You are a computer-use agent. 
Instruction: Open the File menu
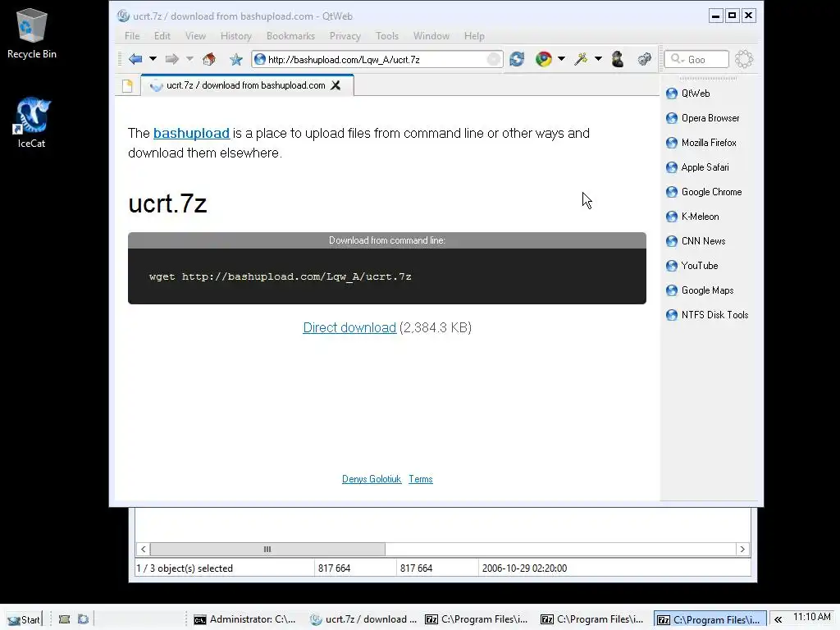coord(132,36)
